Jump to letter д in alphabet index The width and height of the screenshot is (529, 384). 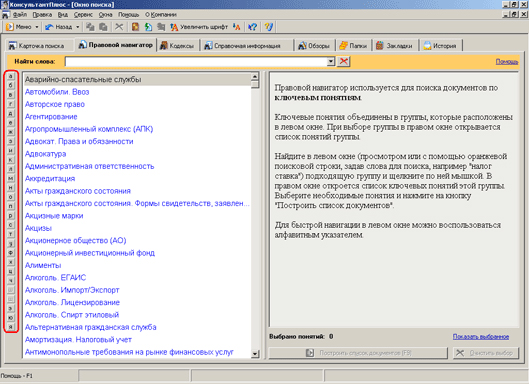[11, 113]
